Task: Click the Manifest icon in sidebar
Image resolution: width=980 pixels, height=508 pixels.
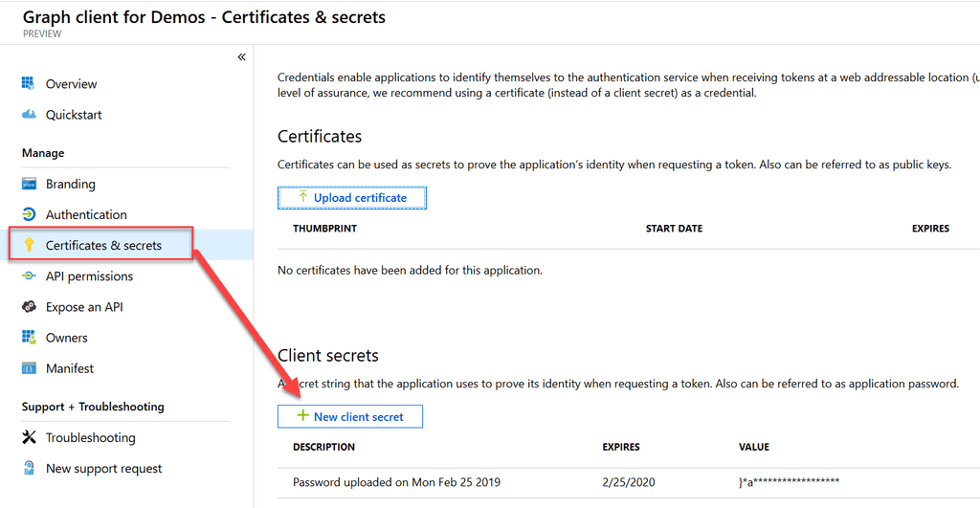Action: [29, 368]
